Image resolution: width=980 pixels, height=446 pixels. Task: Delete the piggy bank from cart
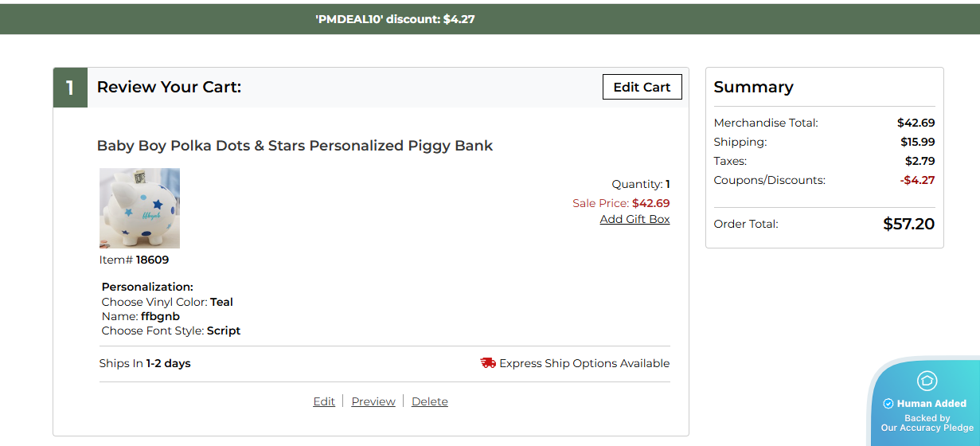pyautogui.click(x=430, y=401)
